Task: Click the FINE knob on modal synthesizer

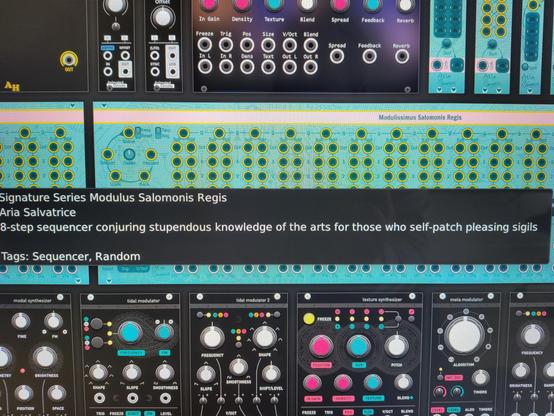Action: coord(21,321)
